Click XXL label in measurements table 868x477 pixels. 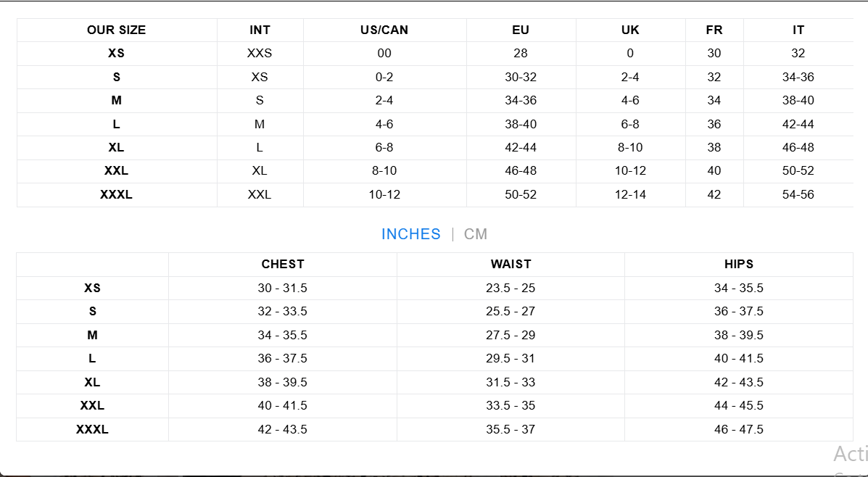(x=92, y=405)
